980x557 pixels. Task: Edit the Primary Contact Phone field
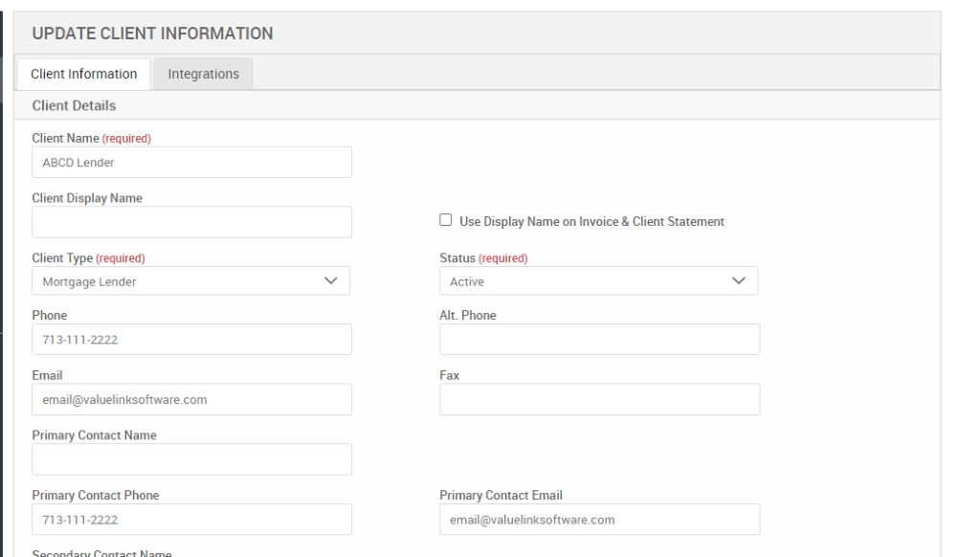pyautogui.click(x=191, y=519)
